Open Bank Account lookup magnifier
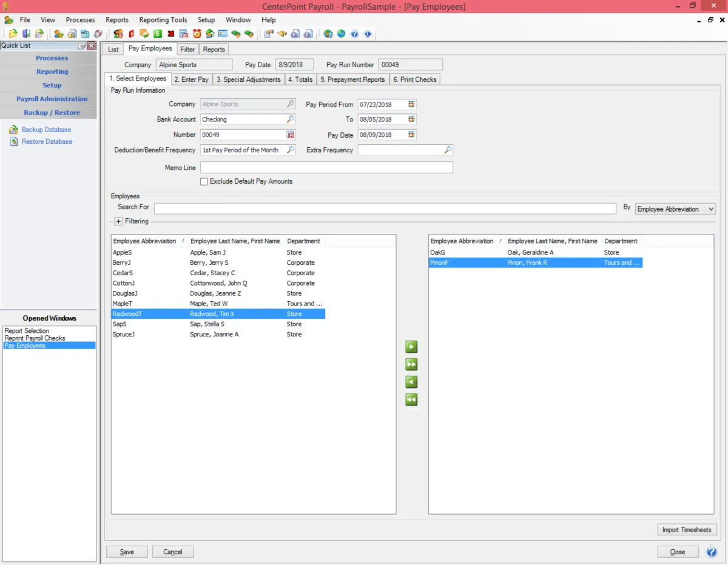This screenshot has width=728, height=565. tap(291, 119)
